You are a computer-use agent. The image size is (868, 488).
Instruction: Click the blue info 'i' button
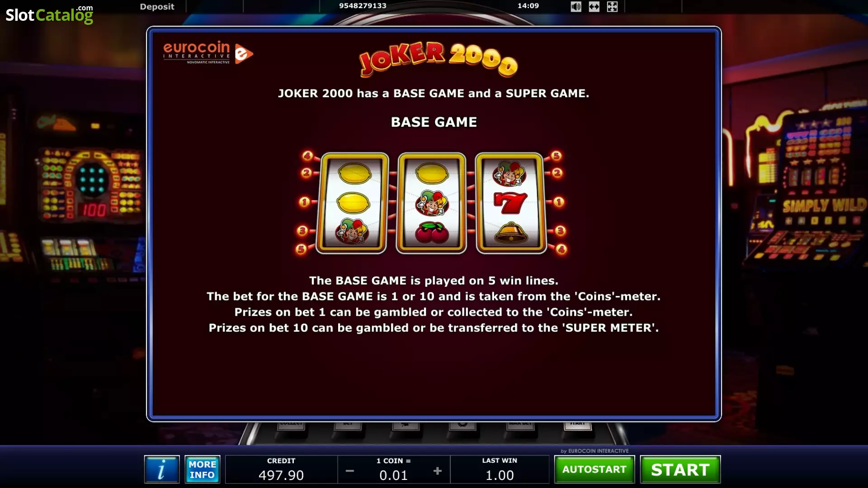tap(161, 469)
